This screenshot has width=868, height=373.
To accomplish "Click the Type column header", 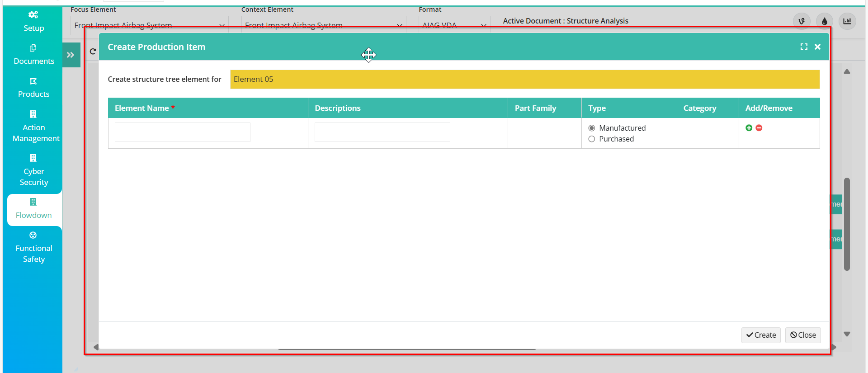I will click(629, 108).
